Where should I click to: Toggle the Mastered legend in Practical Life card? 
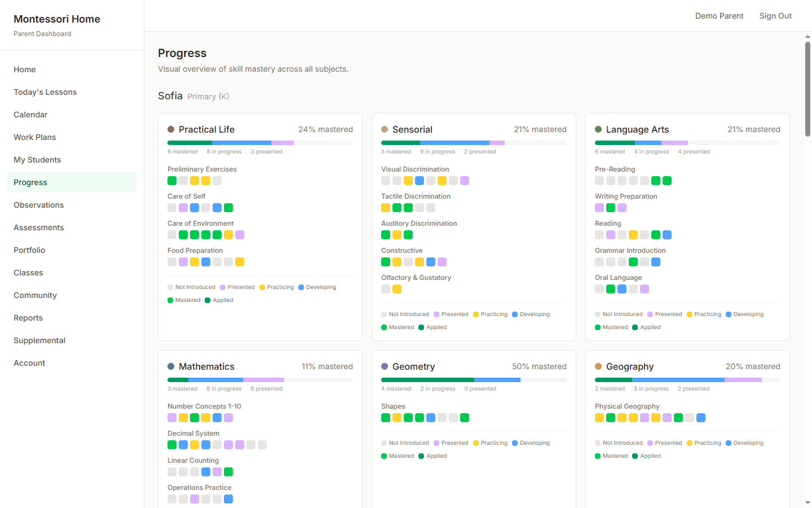184,300
